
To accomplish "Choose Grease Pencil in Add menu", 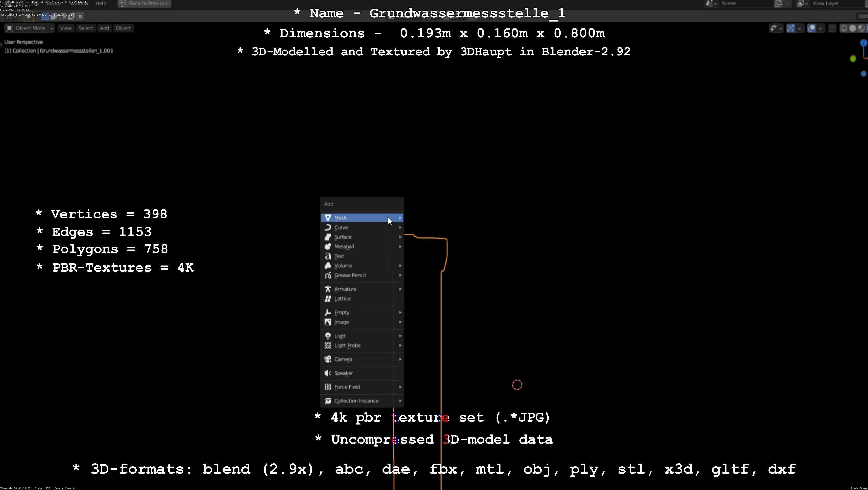I will coord(350,276).
